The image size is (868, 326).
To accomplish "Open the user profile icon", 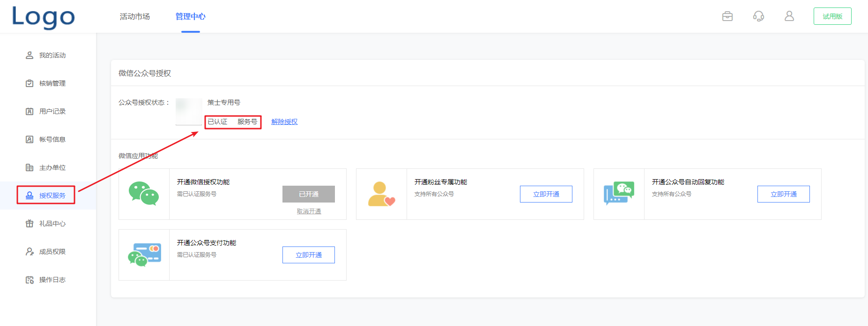I will coord(789,16).
